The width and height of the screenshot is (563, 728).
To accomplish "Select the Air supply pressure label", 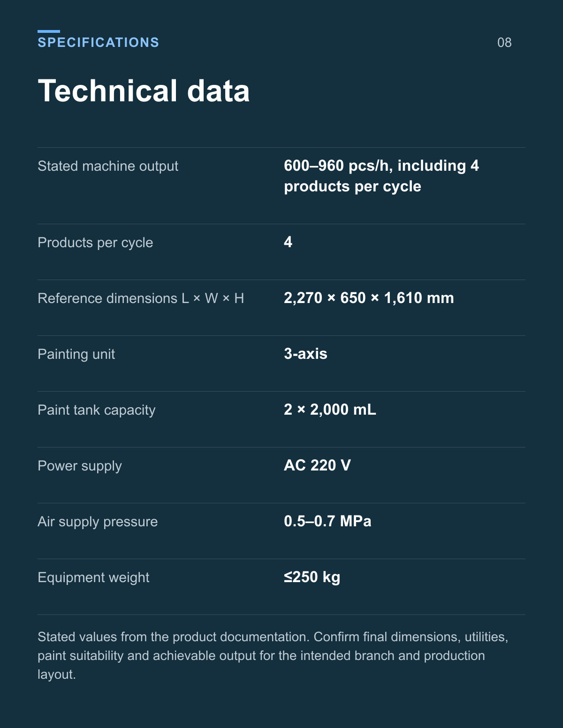I will tap(98, 522).
